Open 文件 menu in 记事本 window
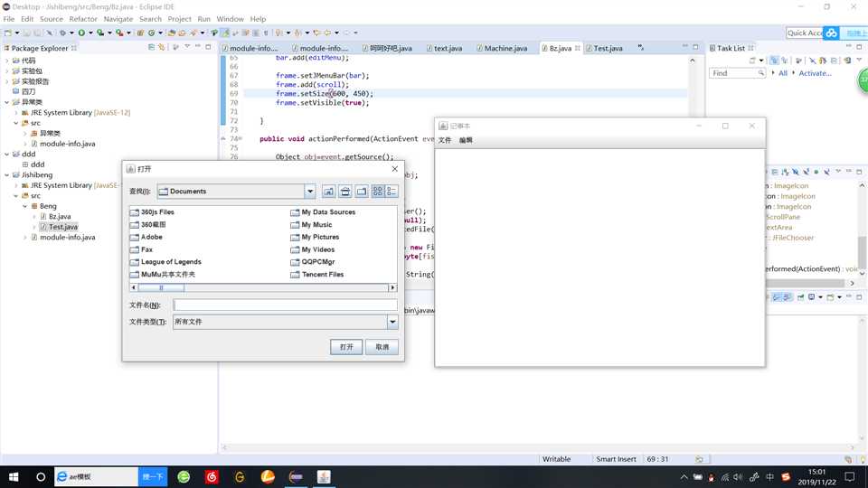 click(x=445, y=141)
